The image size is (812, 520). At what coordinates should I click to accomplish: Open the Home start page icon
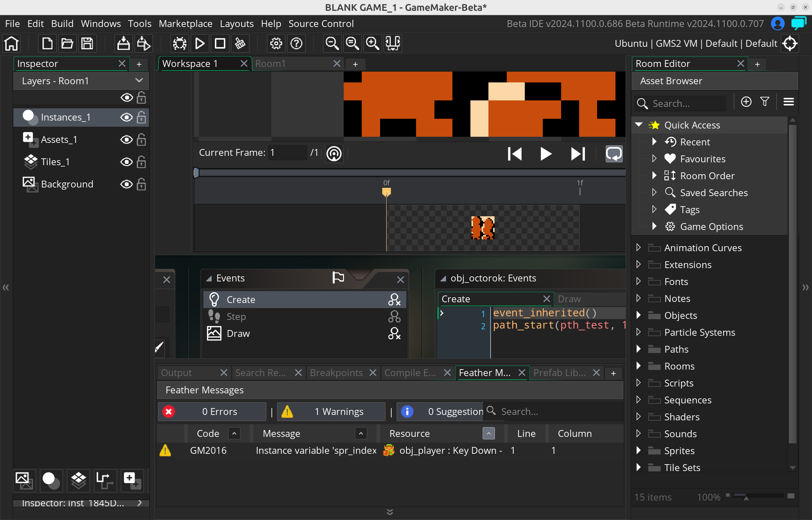point(12,44)
